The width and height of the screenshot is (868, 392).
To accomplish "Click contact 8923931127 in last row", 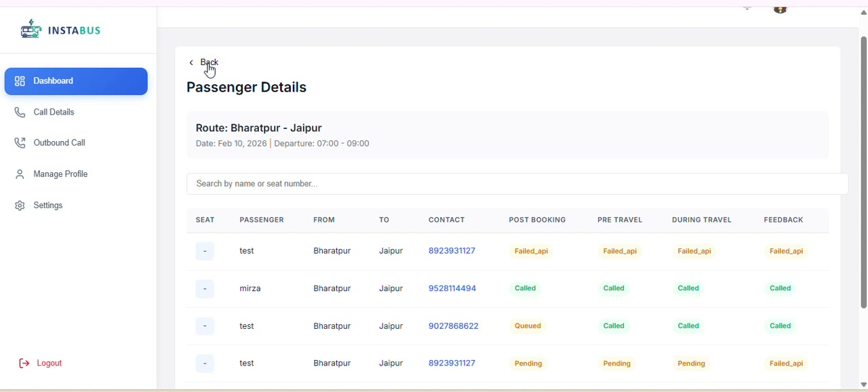I will (x=452, y=364).
